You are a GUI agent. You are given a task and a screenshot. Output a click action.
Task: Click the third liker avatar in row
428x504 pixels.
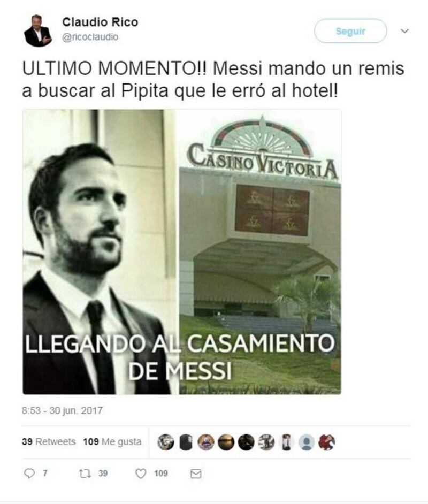coord(206,442)
